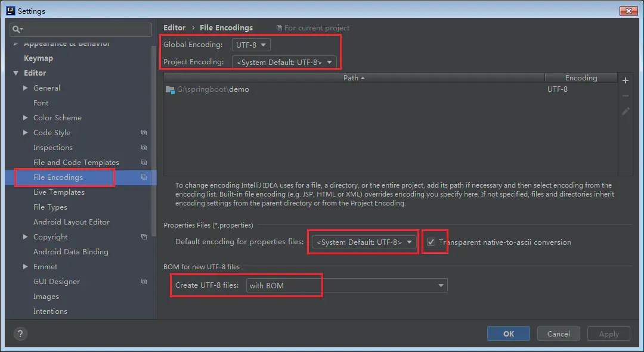This screenshot has width=644, height=352.
Task: Click the help question mark icon
Action: coord(20,334)
